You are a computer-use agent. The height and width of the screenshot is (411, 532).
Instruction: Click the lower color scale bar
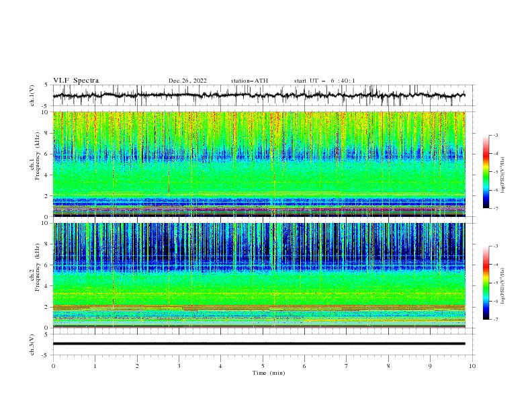click(x=486, y=283)
